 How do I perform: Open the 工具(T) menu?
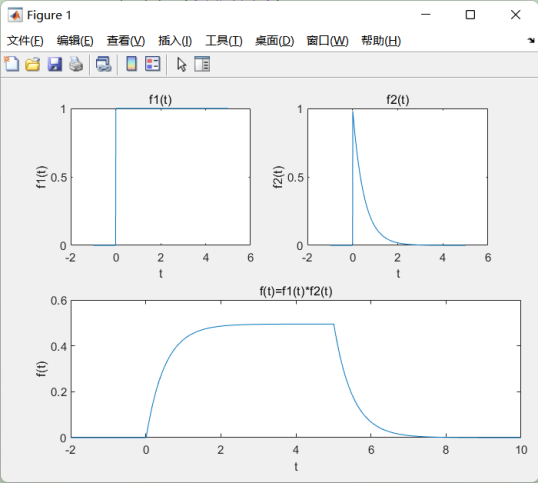point(224,41)
